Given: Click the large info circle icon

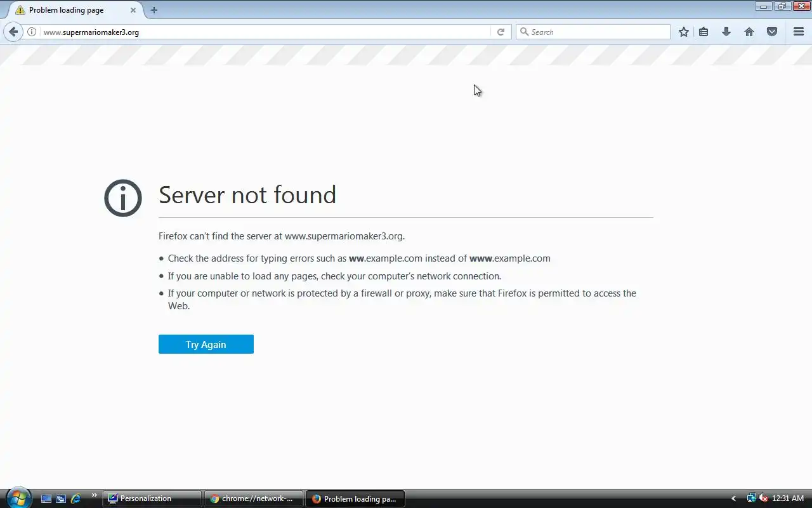Looking at the screenshot, I should [x=123, y=198].
